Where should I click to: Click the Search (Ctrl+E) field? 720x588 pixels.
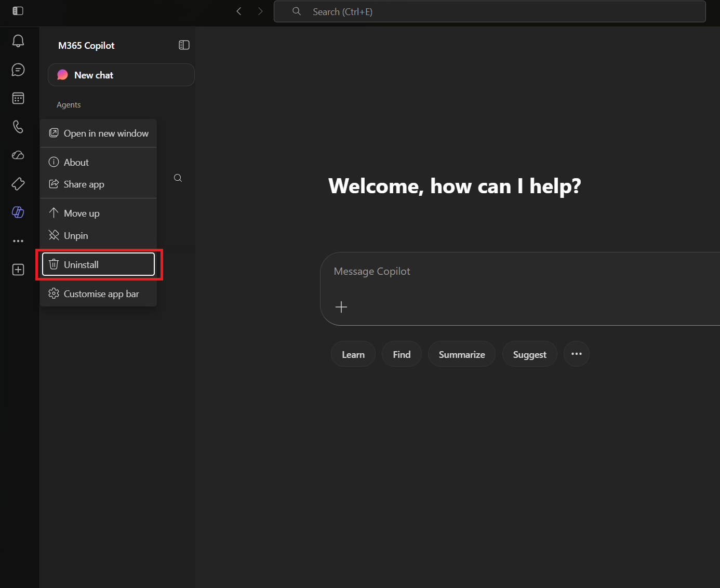(489, 11)
